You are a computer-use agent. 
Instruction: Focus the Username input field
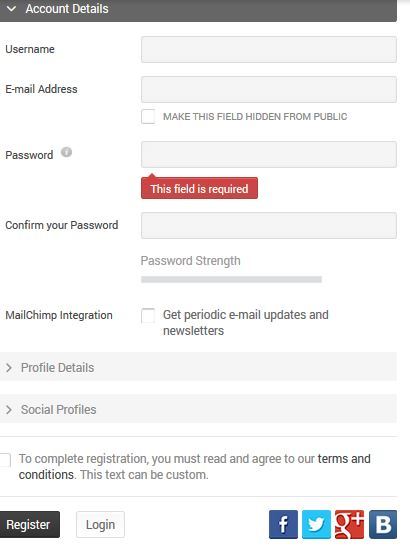269,49
